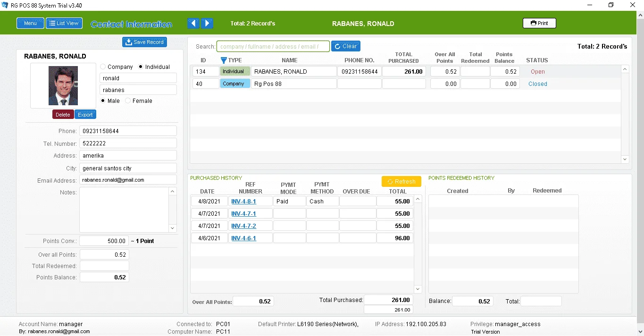The image size is (644, 336).
Task: Click the Cash payment method cell
Action: pos(323,202)
